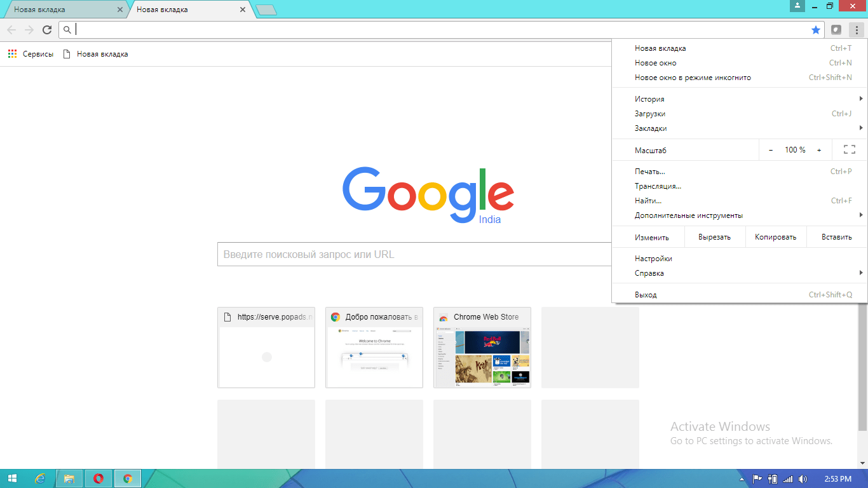Viewport: 868px width, 488px height.
Task: Expand the Закладки submenu
Action: coord(739,128)
